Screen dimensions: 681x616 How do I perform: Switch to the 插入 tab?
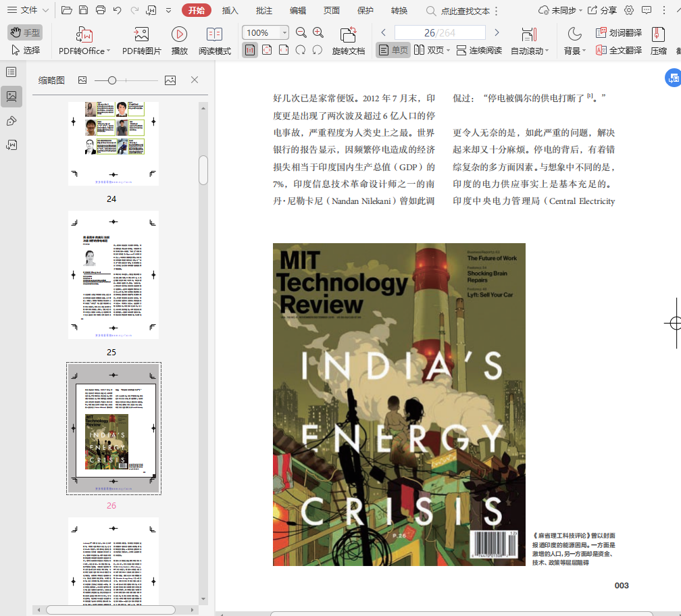(x=230, y=10)
